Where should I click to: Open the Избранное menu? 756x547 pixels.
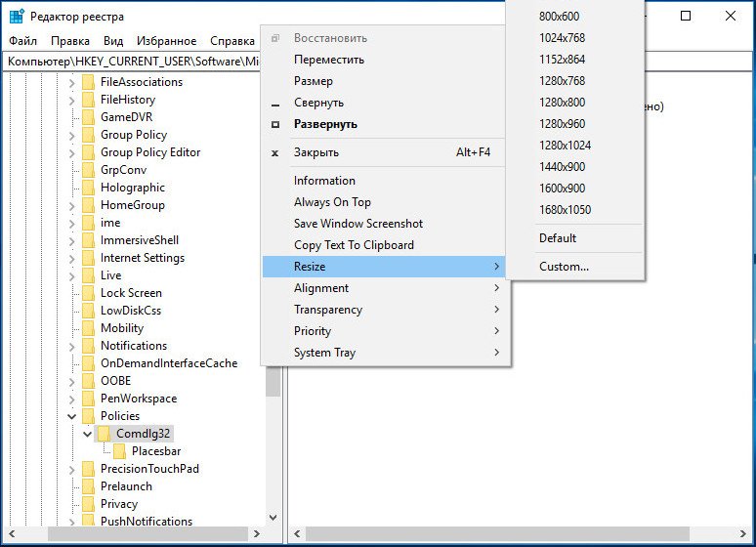point(166,41)
